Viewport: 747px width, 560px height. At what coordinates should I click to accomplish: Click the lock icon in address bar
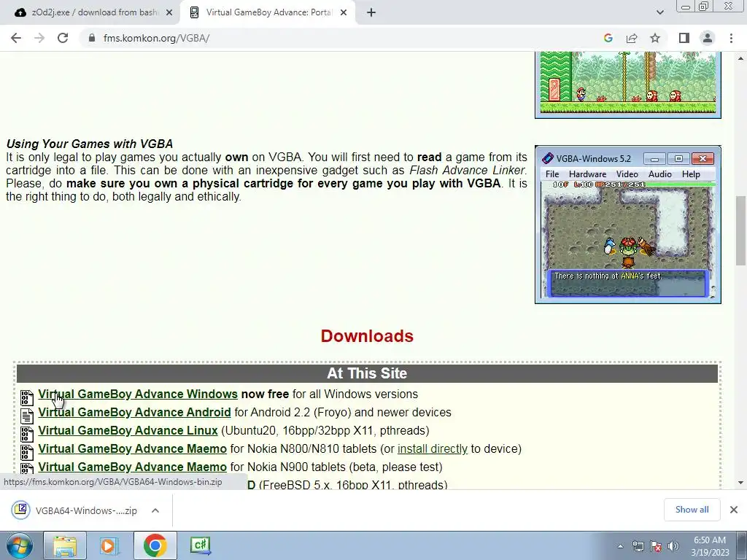tap(92, 38)
